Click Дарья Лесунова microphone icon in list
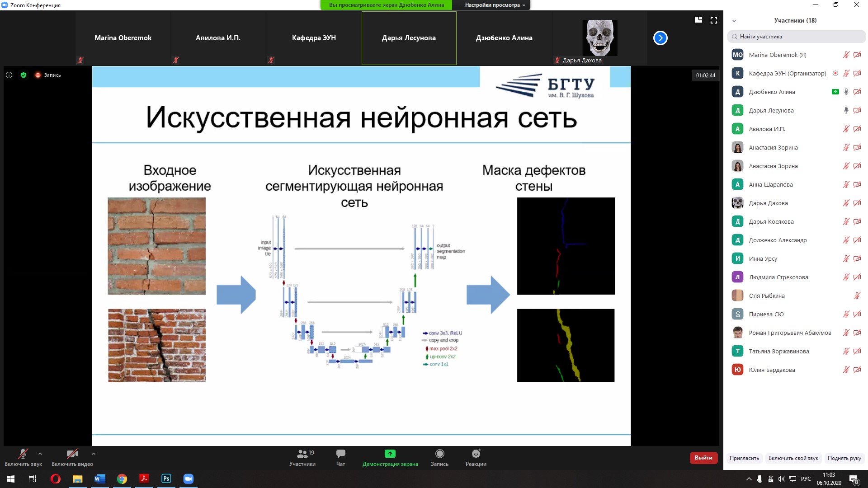 [846, 110]
